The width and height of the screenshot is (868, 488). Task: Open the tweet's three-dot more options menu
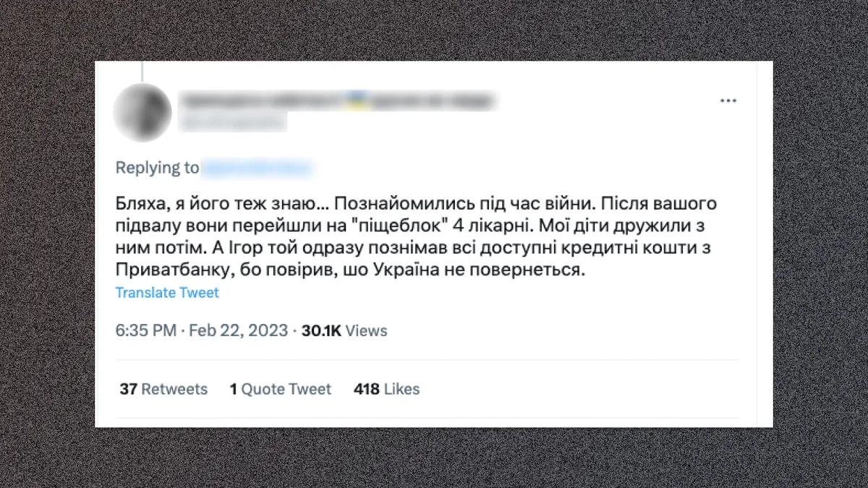[728, 100]
